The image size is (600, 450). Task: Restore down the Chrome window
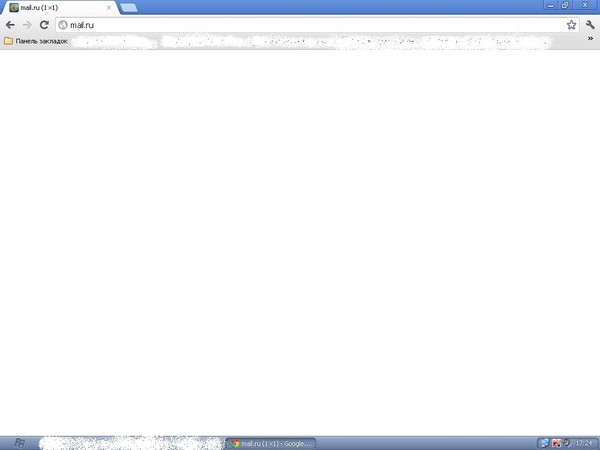[x=565, y=5]
